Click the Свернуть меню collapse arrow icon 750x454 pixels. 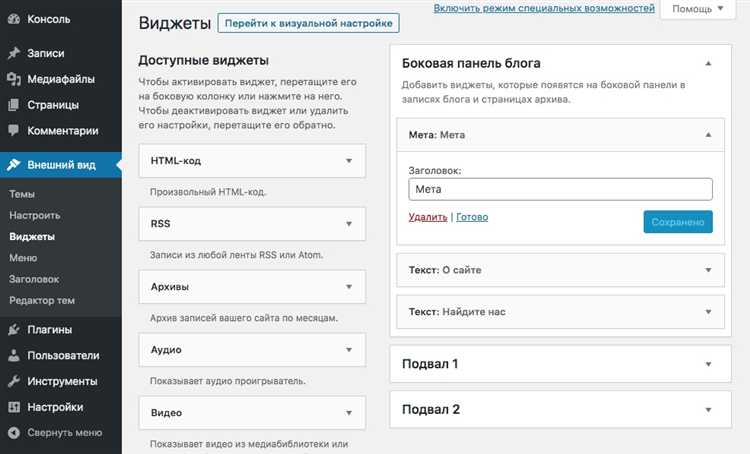[14, 432]
